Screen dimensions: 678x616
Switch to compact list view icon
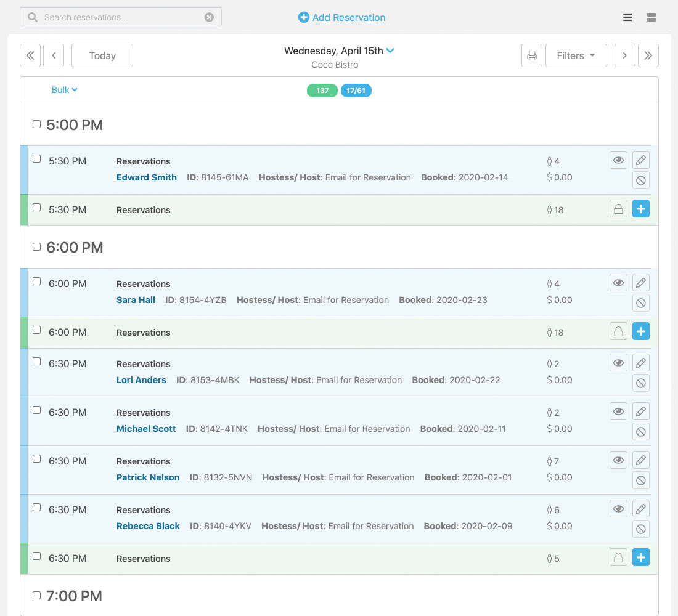point(627,17)
